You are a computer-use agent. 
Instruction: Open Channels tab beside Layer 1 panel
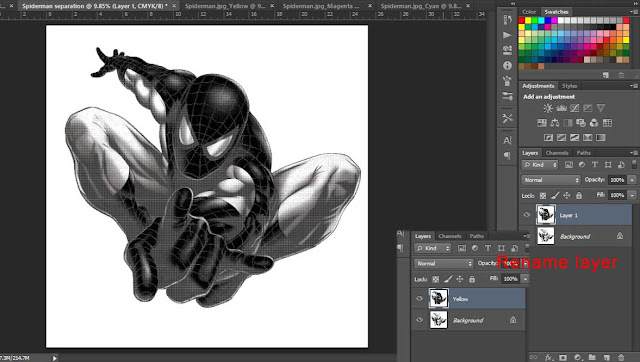pos(557,153)
